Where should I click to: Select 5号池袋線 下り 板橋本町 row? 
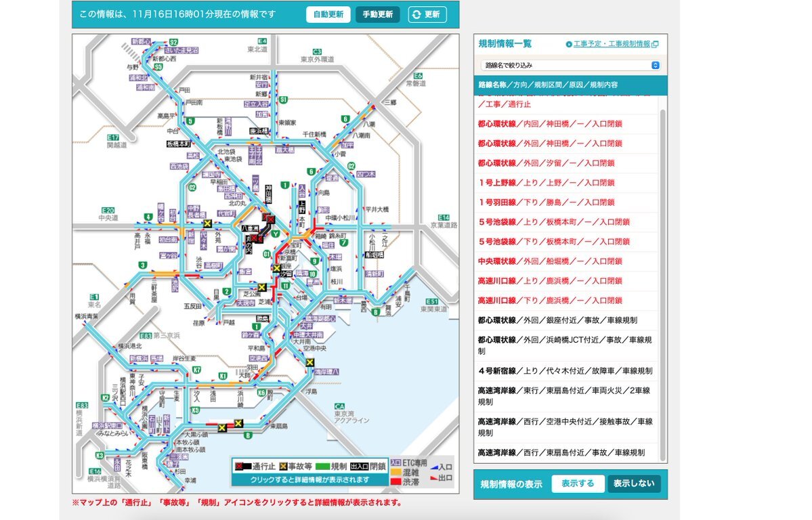(x=567, y=242)
